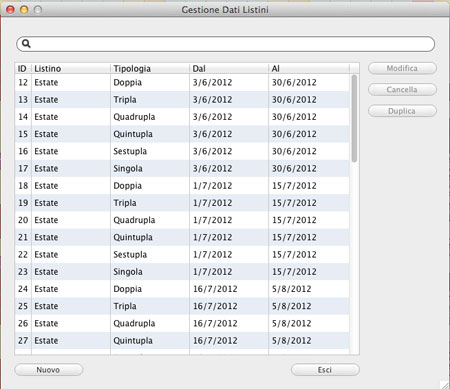Viewport: 450px width, 389px height.
Task: Create a new entry with Nuovo
Action: point(49,370)
